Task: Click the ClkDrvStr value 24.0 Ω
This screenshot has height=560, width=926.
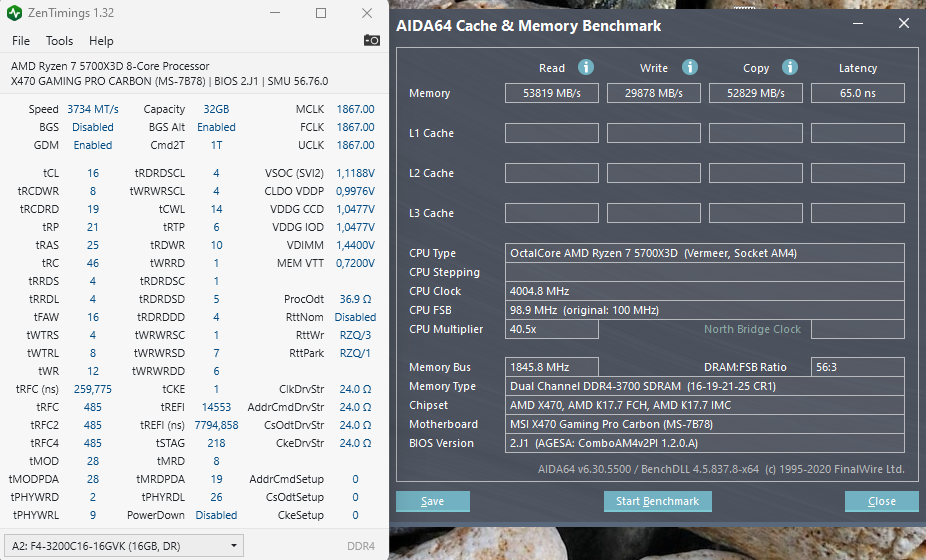Action: pyautogui.click(x=356, y=389)
